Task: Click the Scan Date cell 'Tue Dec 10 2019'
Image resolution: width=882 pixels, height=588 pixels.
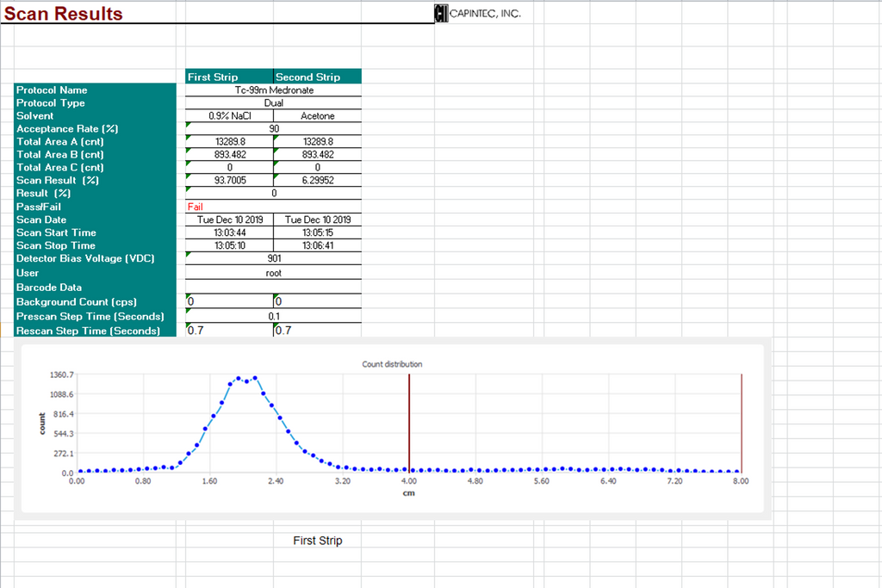Action: point(229,220)
